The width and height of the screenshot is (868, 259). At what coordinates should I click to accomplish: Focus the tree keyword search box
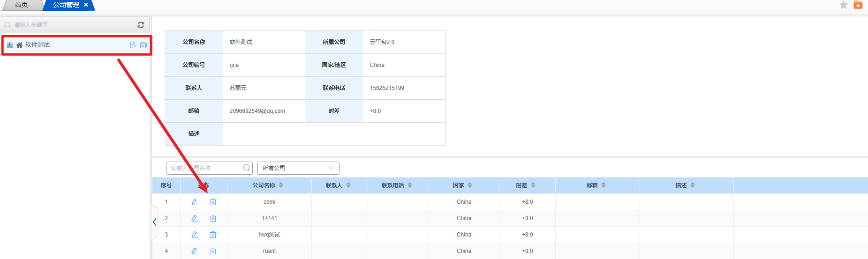coord(70,25)
